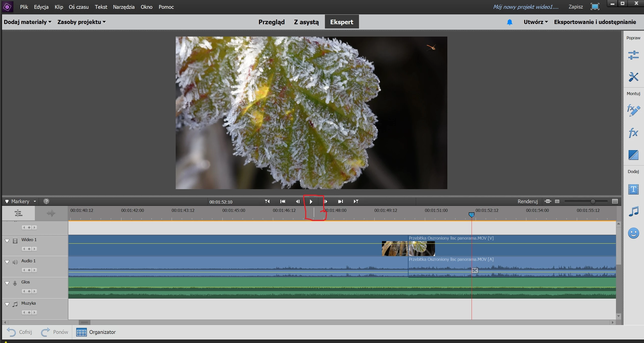Click Eksportowanie i udostępnianie
This screenshot has height=343, width=644.
[x=595, y=22]
